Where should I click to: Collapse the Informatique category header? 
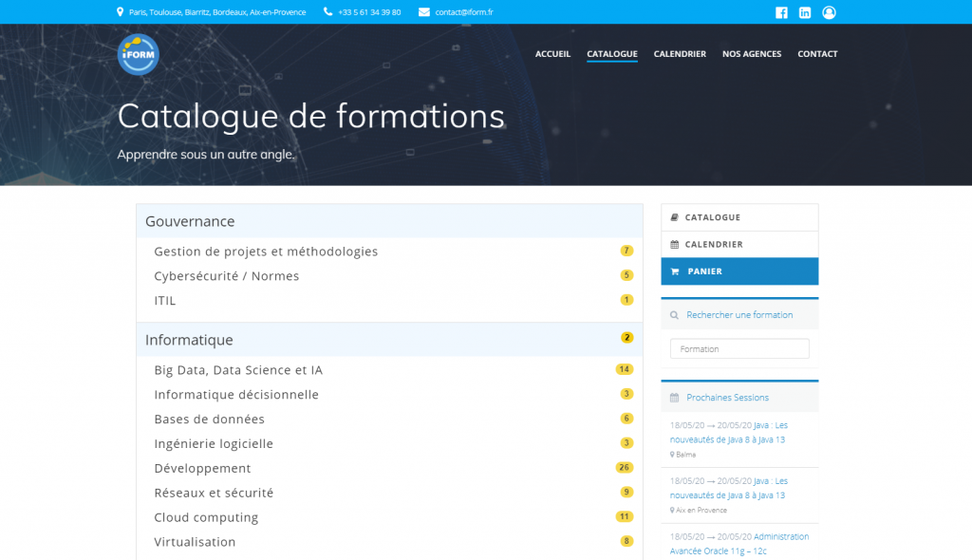click(389, 339)
